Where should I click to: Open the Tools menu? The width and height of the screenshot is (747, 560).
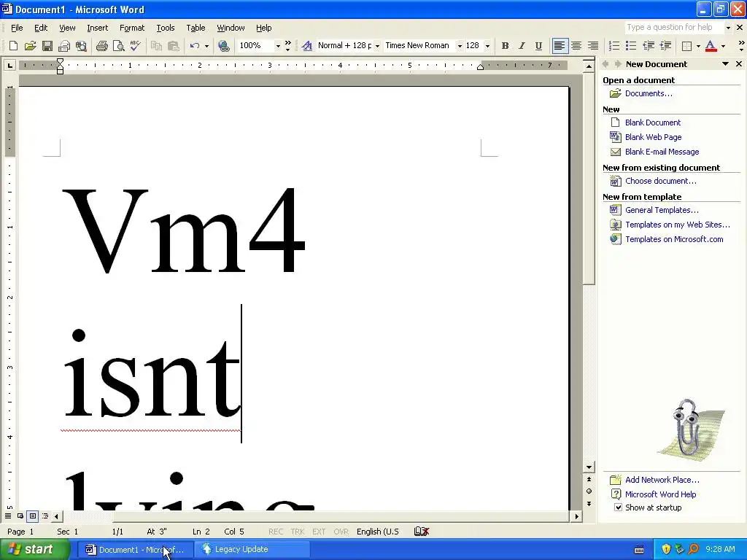click(x=166, y=28)
